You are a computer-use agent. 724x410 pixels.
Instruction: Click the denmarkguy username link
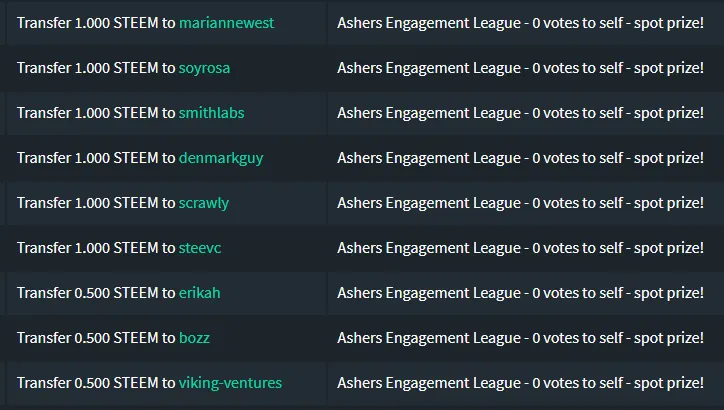tap(221, 158)
